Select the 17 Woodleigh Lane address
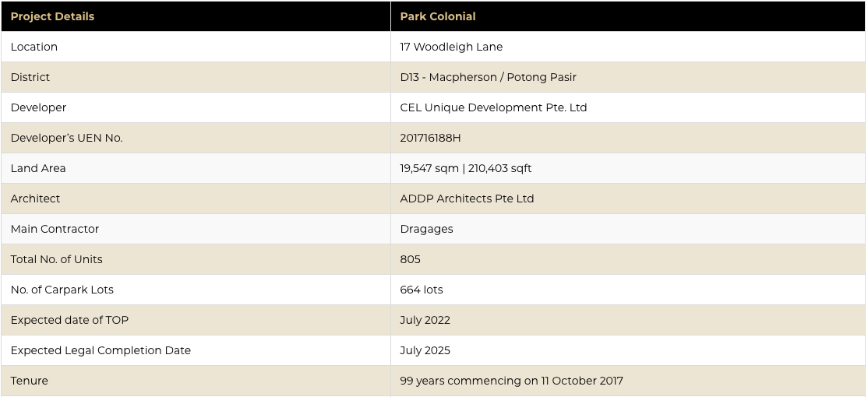Image resolution: width=868 pixels, height=397 pixels. tap(451, 47)
